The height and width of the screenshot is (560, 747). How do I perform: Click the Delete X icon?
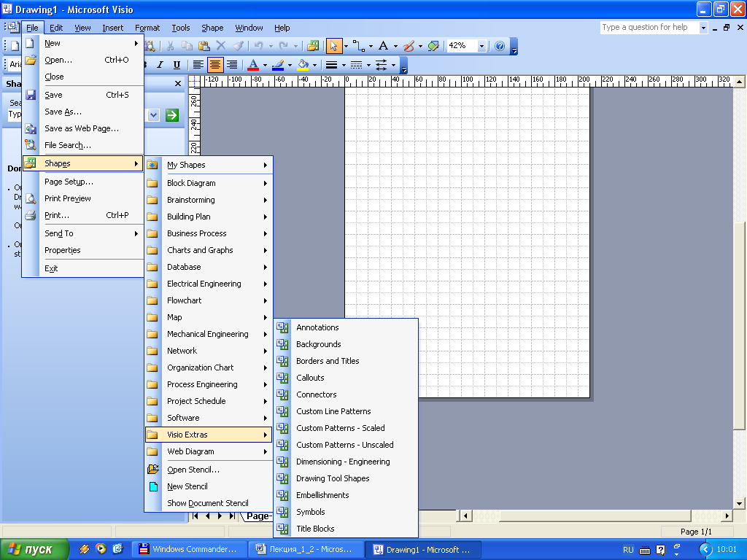[x=220, y=46]
